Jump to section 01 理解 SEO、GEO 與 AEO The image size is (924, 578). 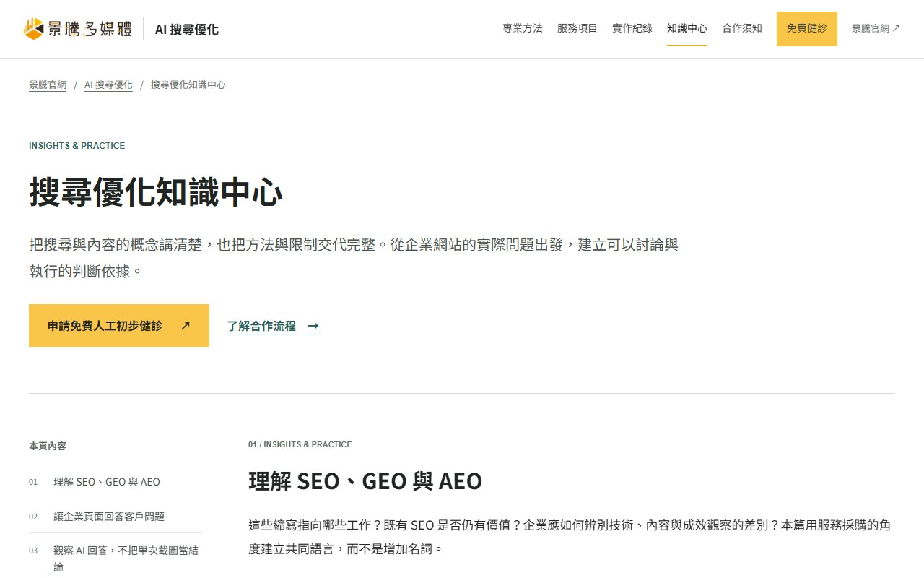click(x=115, y=482)
